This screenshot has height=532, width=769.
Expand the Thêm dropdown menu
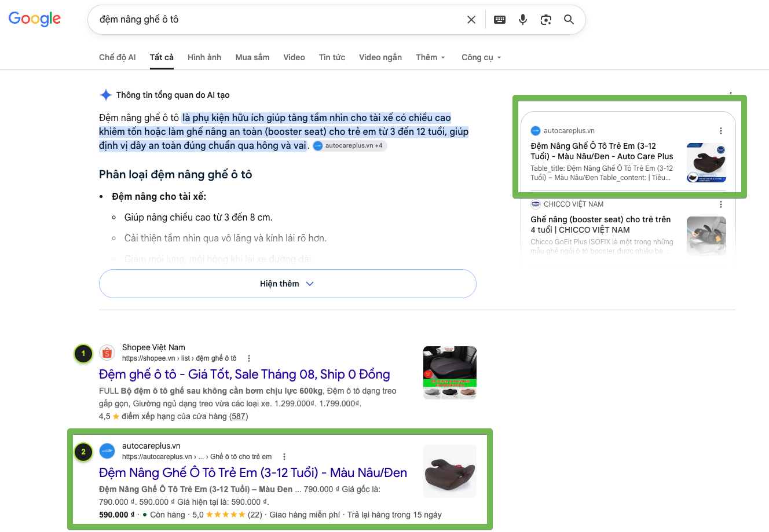pos(431,57)
